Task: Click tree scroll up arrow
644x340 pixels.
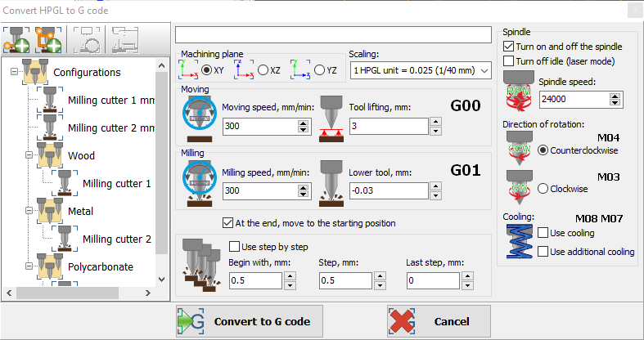Action: (x=161, y=65)
